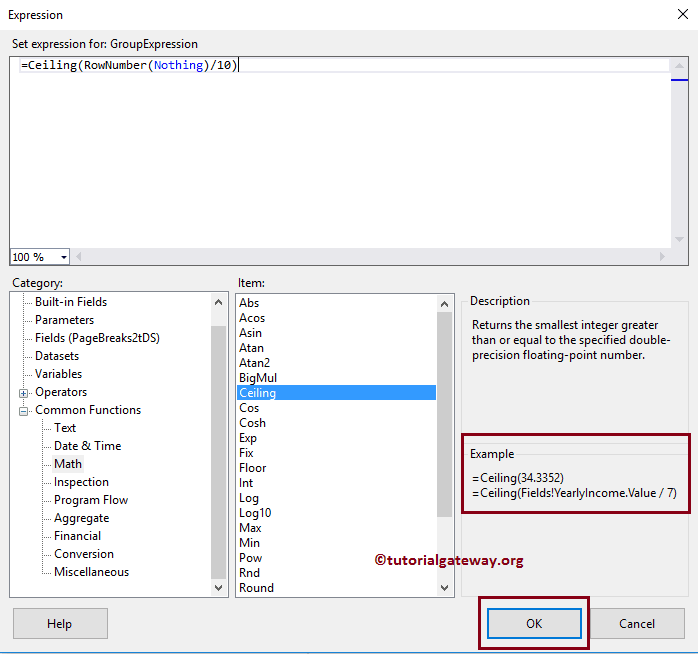
Task: Click the =Ceiling(34.3352) example text
Action: (518, 478)
